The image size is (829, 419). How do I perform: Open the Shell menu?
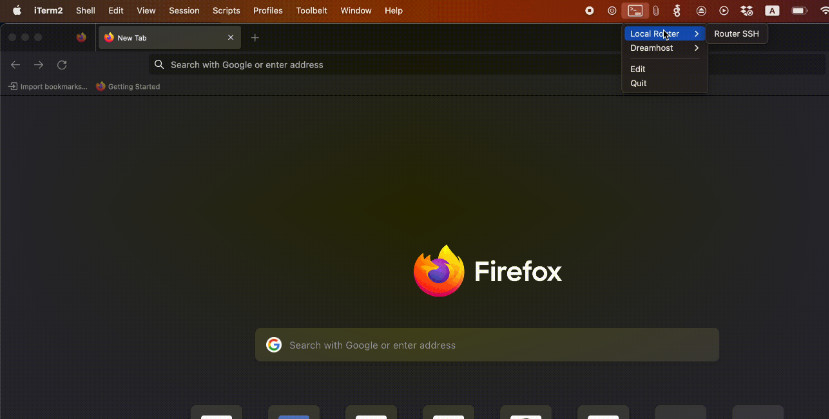pos(85,11)
